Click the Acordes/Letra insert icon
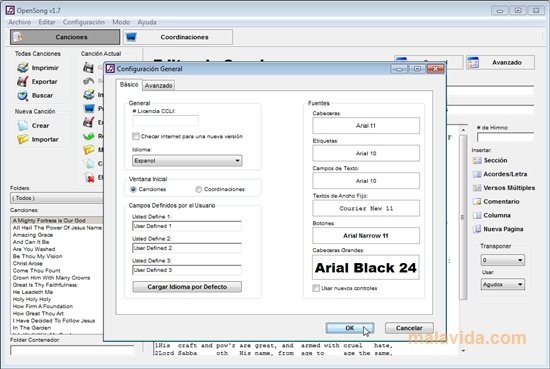 (x=477, y=174)
